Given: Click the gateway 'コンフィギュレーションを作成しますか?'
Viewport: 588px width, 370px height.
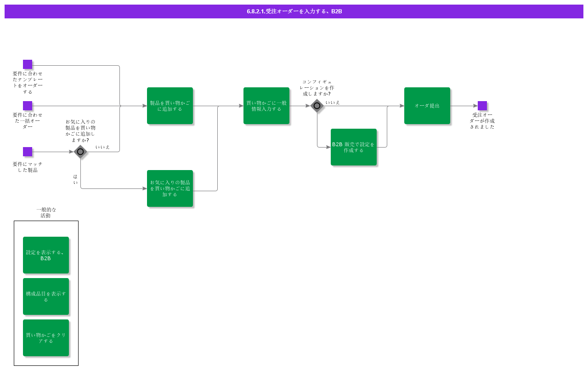Looking at the screenshot, I should coord(317,106).
